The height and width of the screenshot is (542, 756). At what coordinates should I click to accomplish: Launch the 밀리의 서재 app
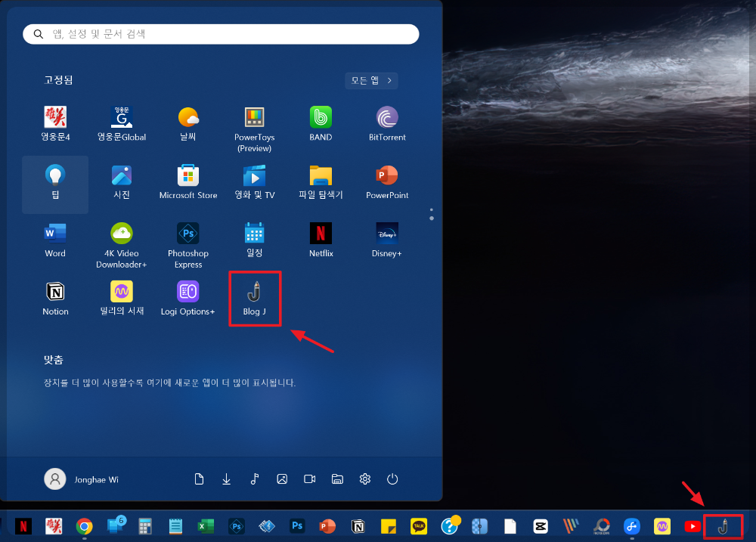122,299
